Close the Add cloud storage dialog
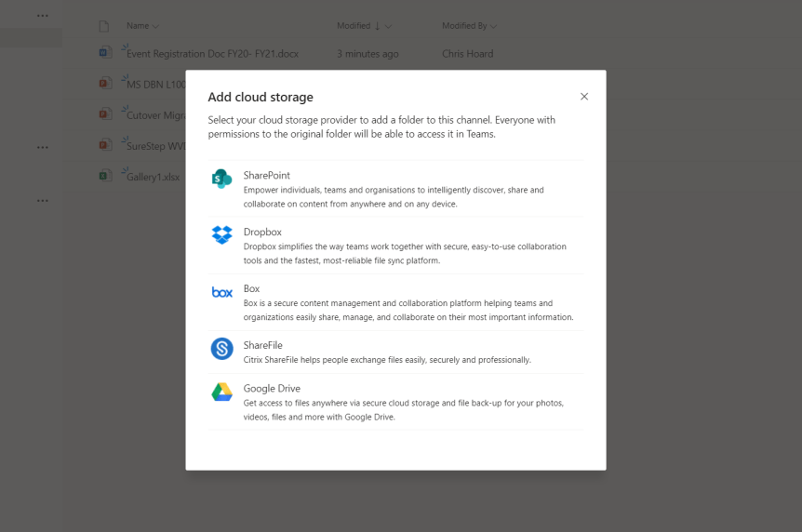 click(584, 97)
